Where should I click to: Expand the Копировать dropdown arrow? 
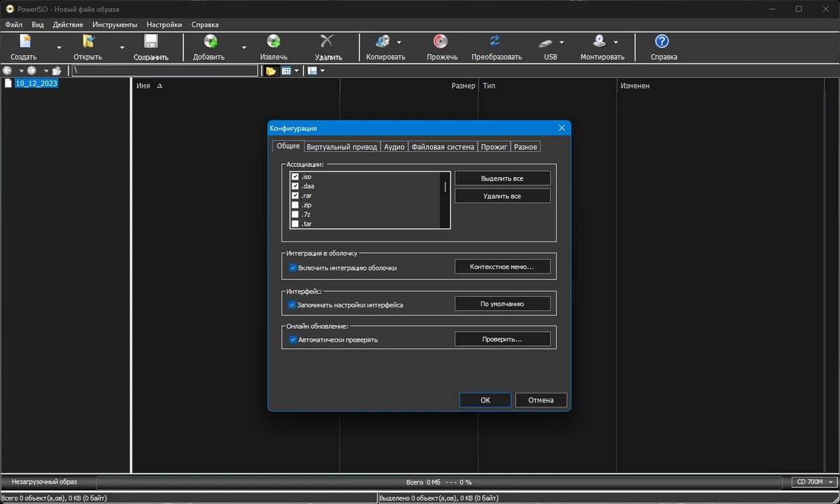(399, 43)
